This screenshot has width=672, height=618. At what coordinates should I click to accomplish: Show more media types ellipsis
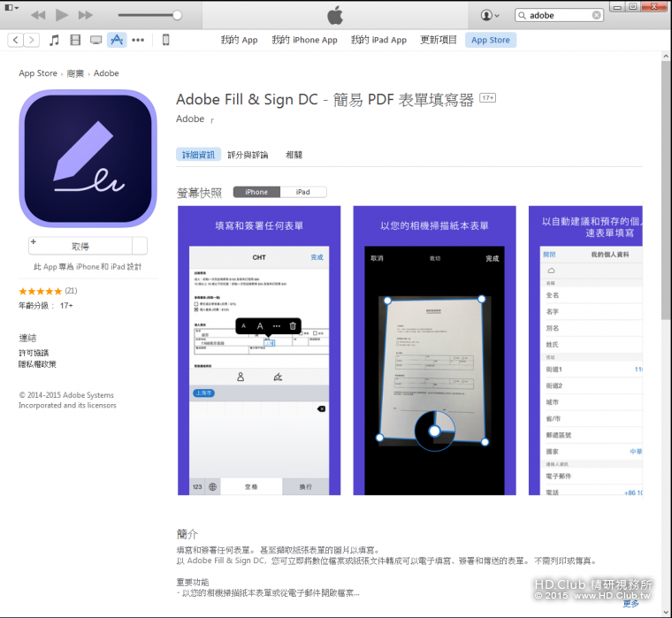tap(138, 40)
